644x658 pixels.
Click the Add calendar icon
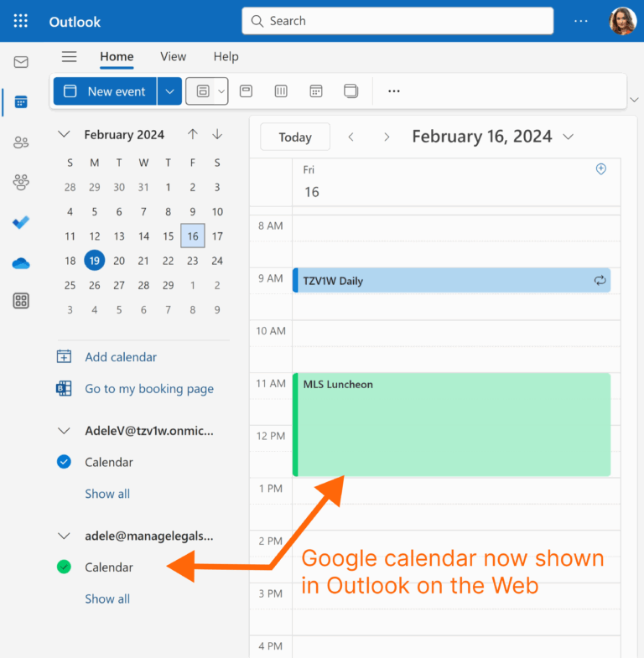64,357
